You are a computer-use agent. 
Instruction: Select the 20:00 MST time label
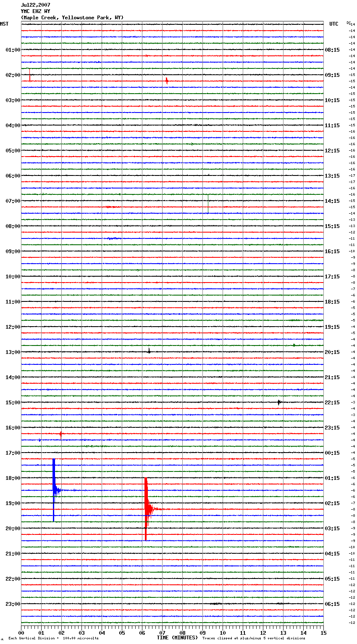[x=13, y=529]
